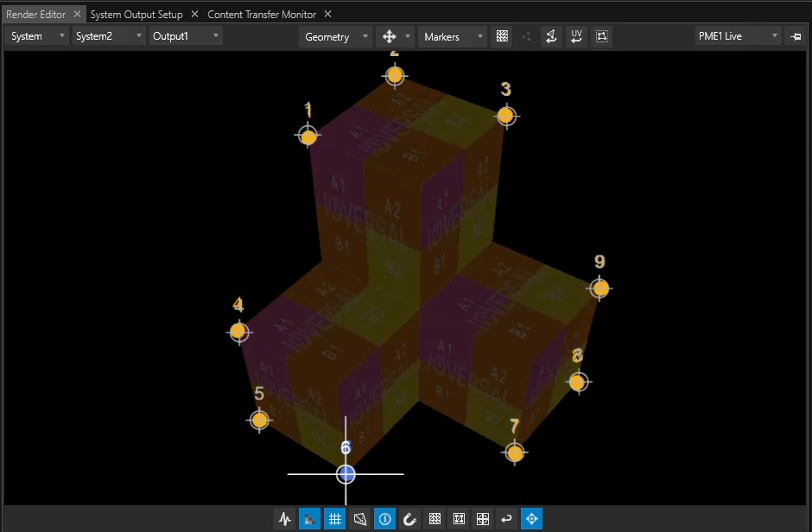
Task: Click the frame-all icon in bottom toolbar
Action: [482, 518]
